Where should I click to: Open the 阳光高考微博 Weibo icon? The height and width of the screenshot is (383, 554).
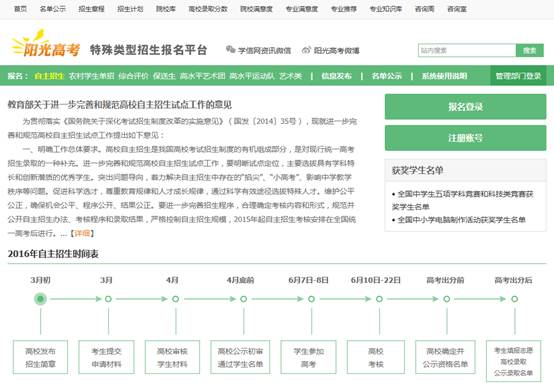[306, 50]
